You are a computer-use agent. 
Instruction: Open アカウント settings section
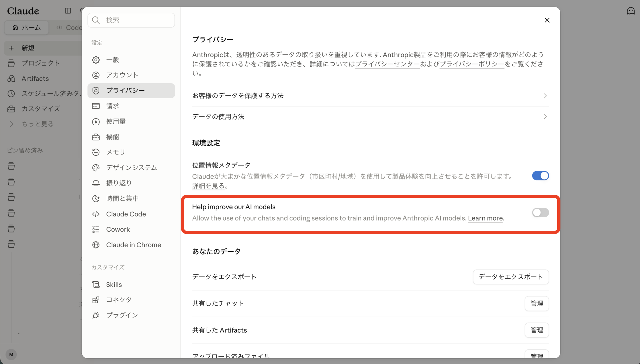click(131, 75)
